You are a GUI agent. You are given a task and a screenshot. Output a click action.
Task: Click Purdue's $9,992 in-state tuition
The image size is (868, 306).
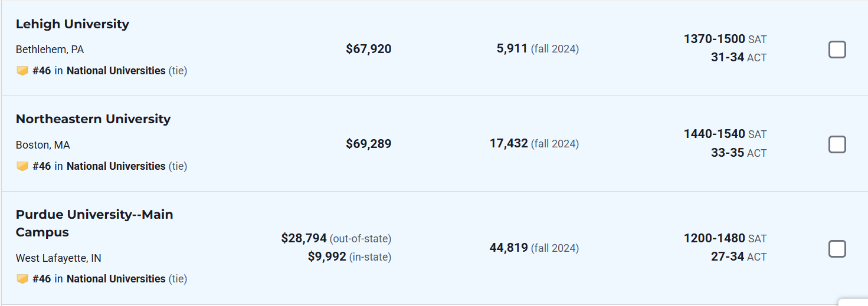pyautogui.click(x=327, y=256)
